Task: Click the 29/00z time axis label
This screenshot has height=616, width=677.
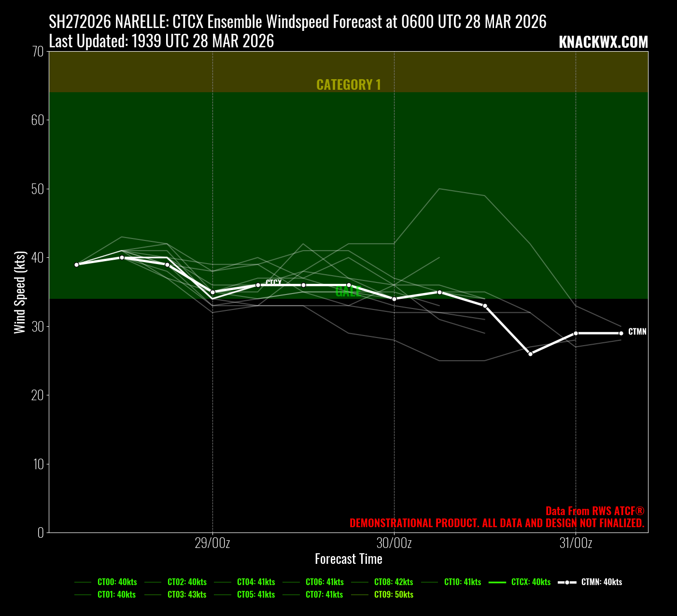Action: point(212,543)
